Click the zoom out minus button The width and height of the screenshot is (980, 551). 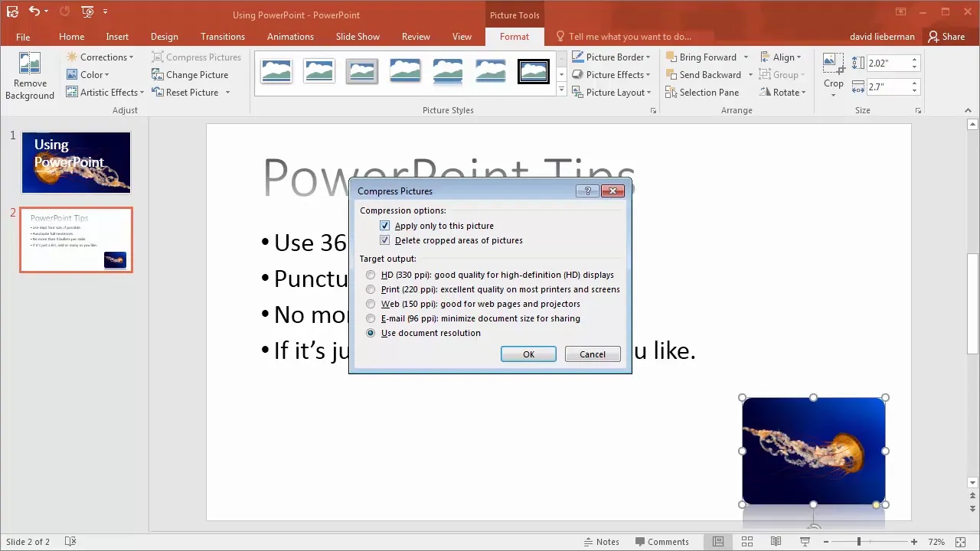pyautogui.click(x=825, y=542)
